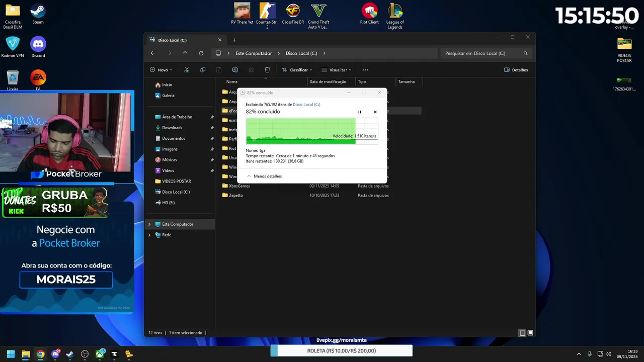Add a new File Explorer tab

pyautogui.click(x=234, y=40)
